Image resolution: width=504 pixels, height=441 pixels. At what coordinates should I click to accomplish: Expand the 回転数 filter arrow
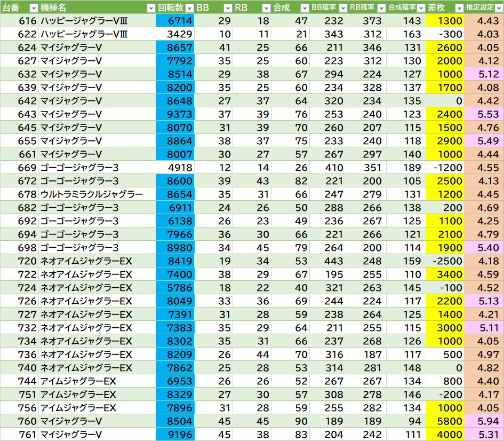click(x=189, y=8)
